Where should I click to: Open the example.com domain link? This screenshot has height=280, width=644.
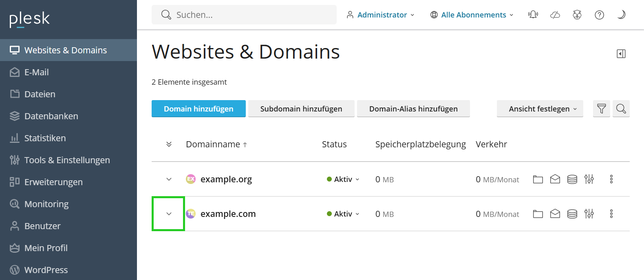tap(228, 214)
